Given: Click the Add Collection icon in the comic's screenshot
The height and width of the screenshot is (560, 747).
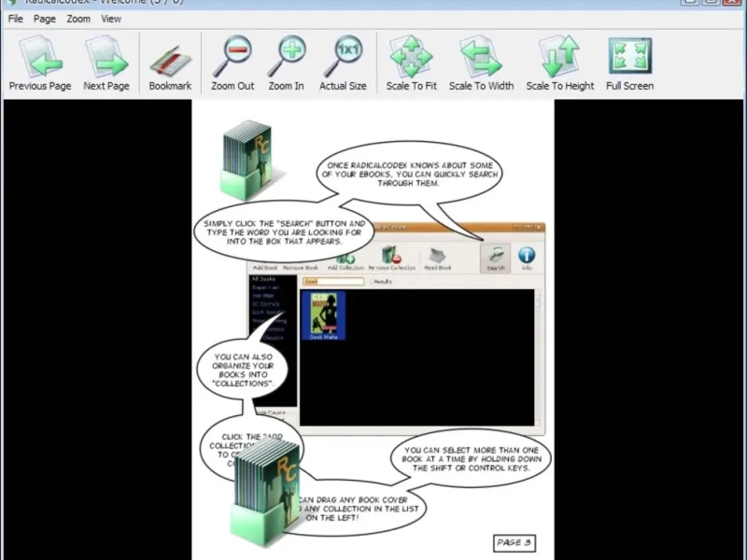Looking at the screenshot, I should pos(345,261).
